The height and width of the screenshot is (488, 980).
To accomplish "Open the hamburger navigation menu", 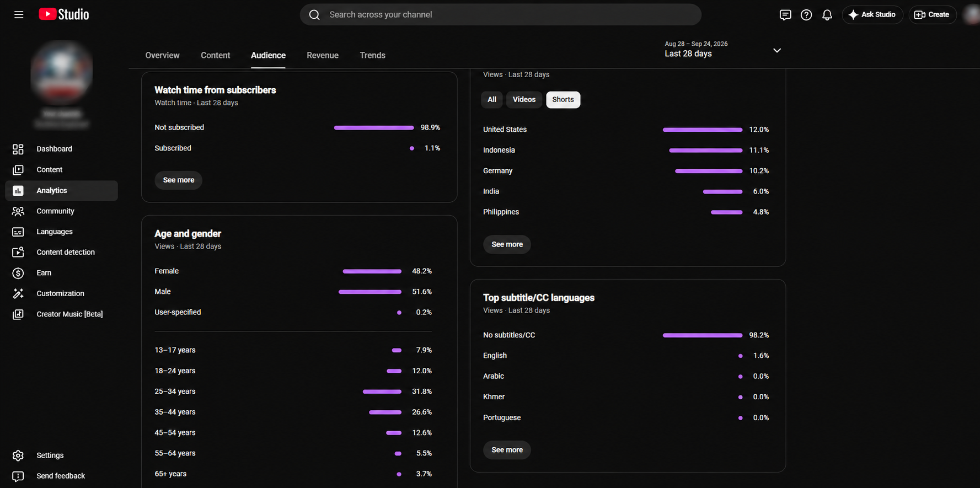I will 19,14.
